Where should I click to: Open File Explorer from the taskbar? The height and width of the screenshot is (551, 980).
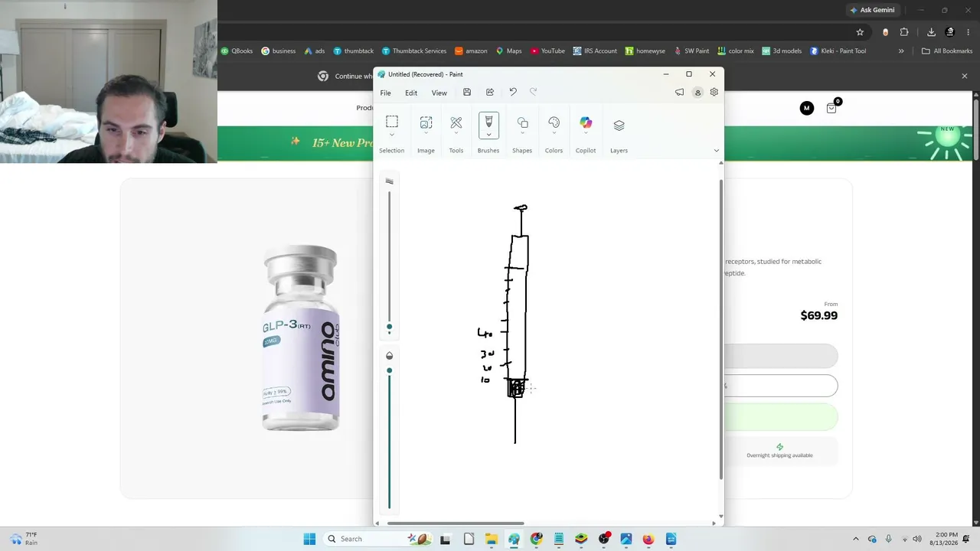pos(491,539)
